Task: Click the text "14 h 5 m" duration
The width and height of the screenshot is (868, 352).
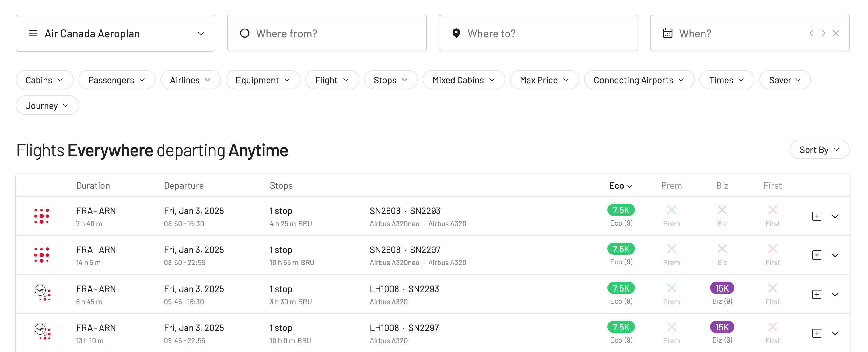Action: [x=88, y=263]
